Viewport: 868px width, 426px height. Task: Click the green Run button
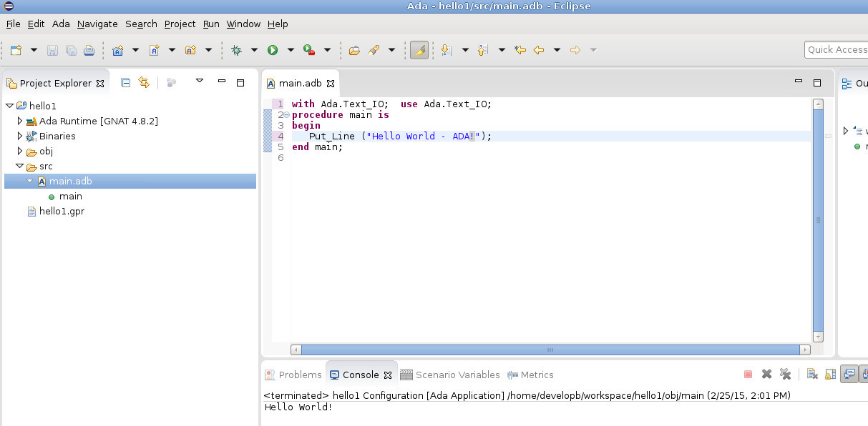click(273, 50)
